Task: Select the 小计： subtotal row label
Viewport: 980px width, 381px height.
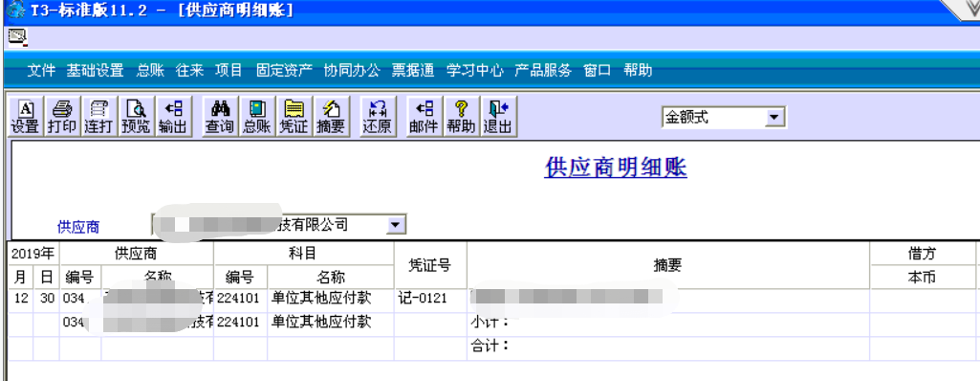Action: tap(490, 323)
